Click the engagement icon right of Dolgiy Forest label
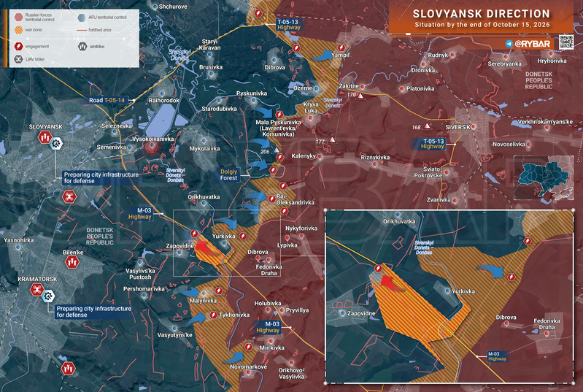This screenshot has height=392, width=583. click(274, 170)
